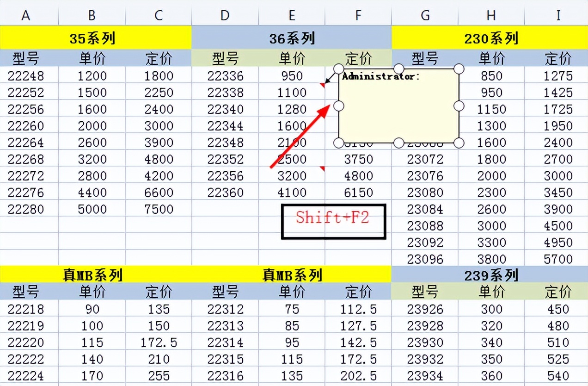The height and width of the screenshot is (386, 588).
Task: Select column E header
Action: click(x=292, y=16)
